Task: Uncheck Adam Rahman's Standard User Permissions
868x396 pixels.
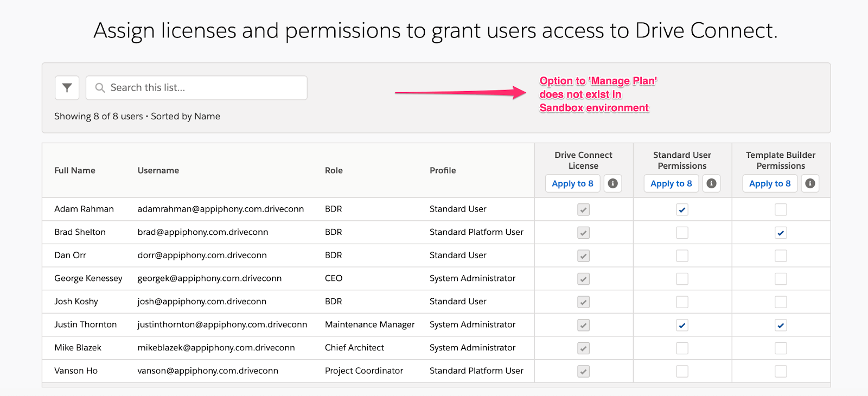Action: click(682, 209)
